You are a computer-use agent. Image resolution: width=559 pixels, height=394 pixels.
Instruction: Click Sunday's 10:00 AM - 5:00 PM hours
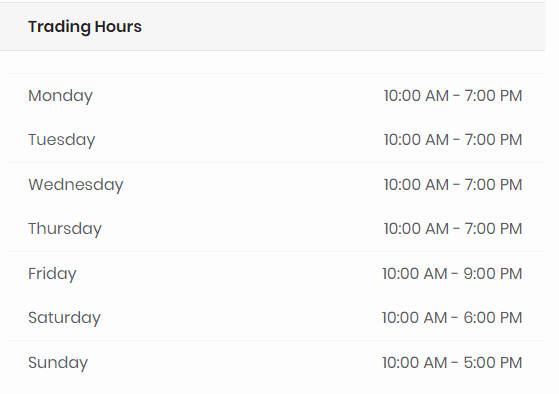point(452,362)
